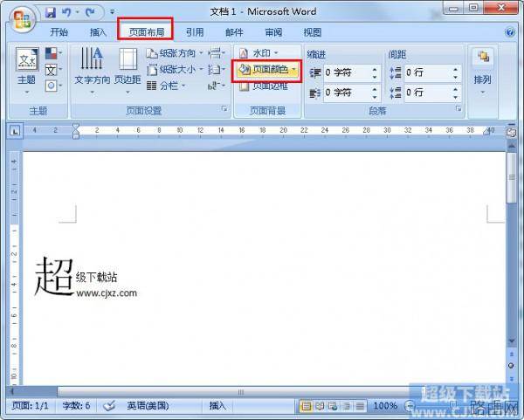
Task: Open 文字方向 text direction options
Action: click(x=93, y=72)
